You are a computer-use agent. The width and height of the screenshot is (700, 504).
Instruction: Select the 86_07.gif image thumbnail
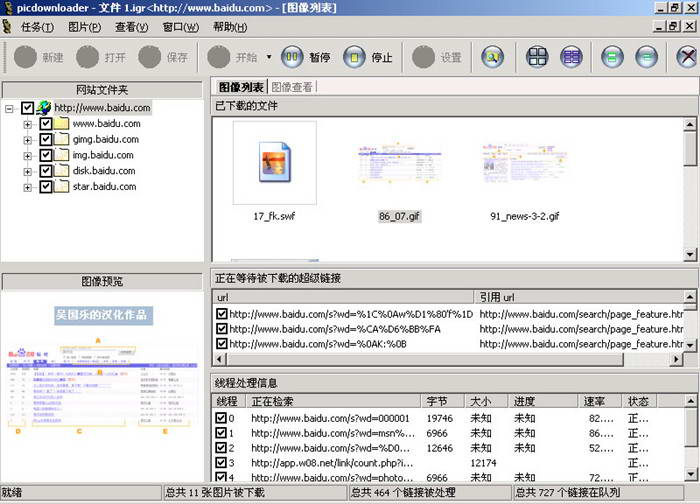400,162
